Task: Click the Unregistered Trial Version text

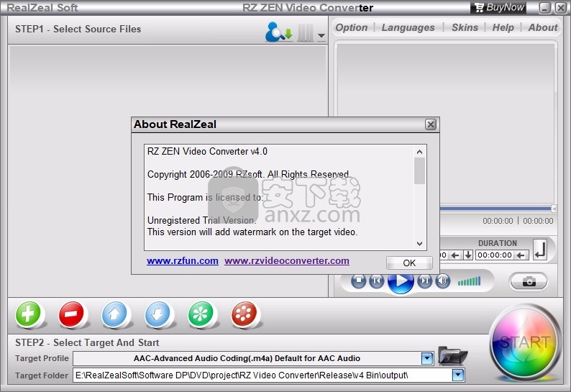Action: 202,220
